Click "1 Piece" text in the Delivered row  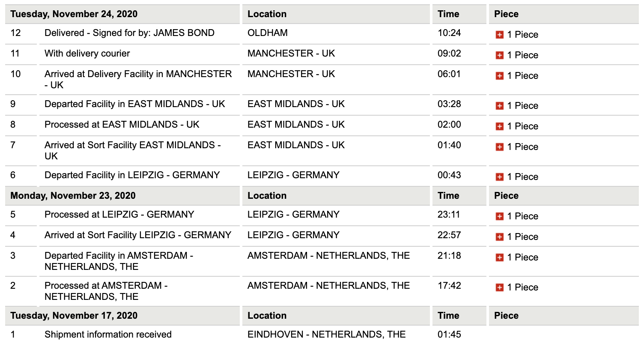pos(522,35)
